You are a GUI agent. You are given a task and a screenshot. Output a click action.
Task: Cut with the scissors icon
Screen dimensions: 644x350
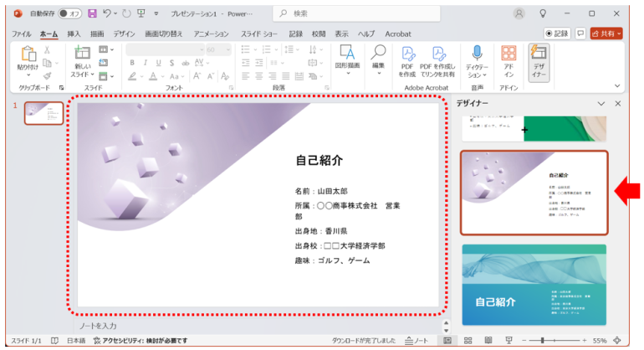point(47,50)
